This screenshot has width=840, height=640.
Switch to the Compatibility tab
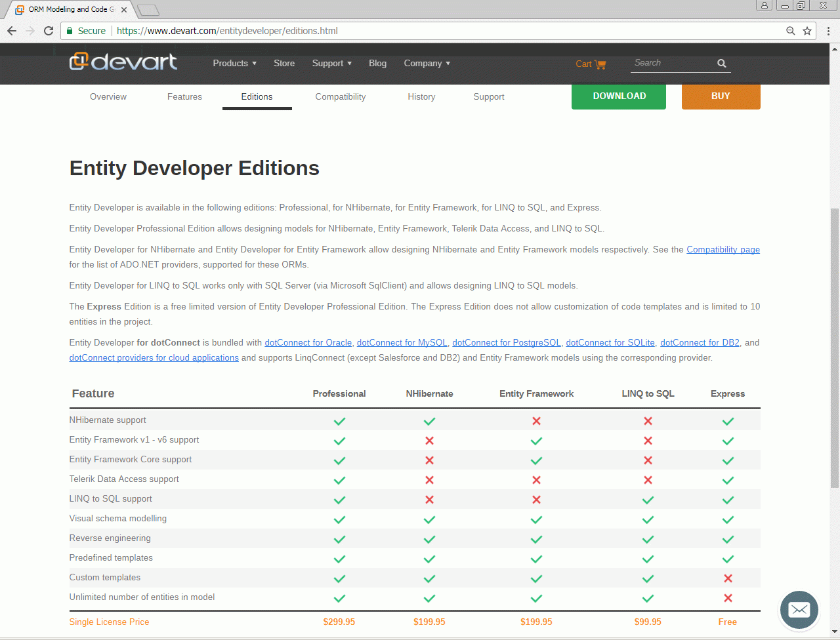[341, 97]
